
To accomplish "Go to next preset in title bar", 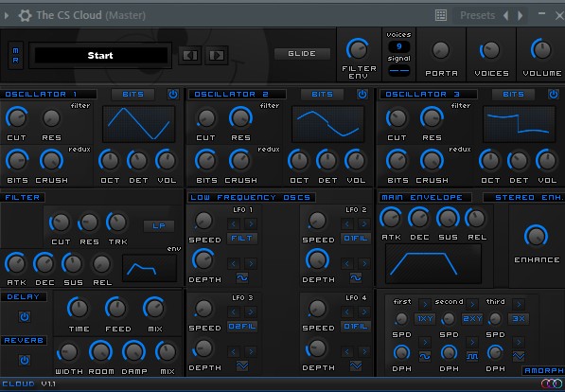I will [x=520, y=15].
